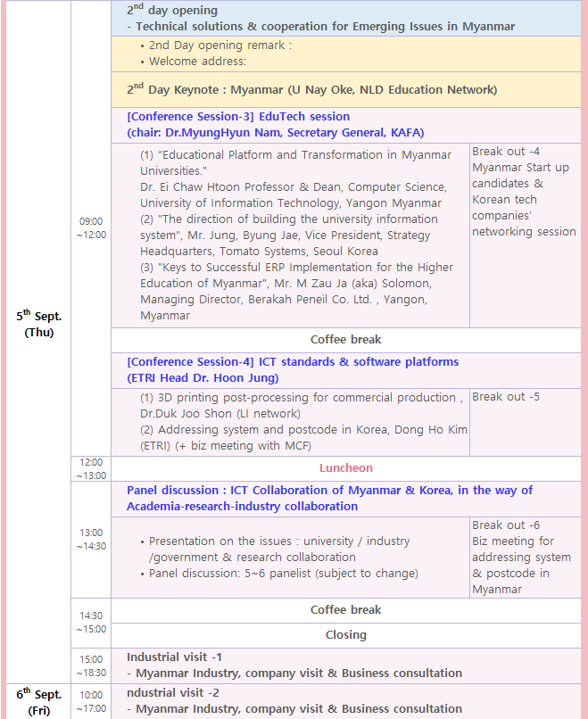Viewport: 588px width, 719px height.
Task: Select the 'Industrial visit -1' heading
Action: point(174,657)
